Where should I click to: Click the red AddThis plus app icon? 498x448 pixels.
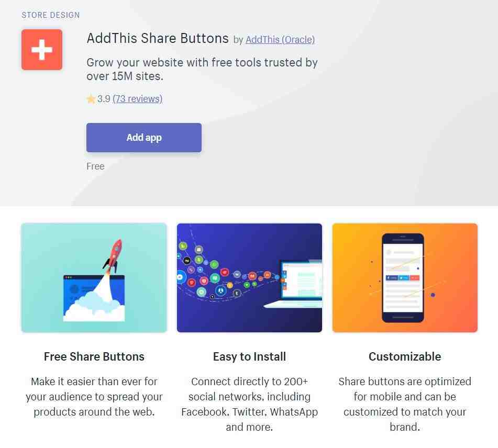point(42,50)
